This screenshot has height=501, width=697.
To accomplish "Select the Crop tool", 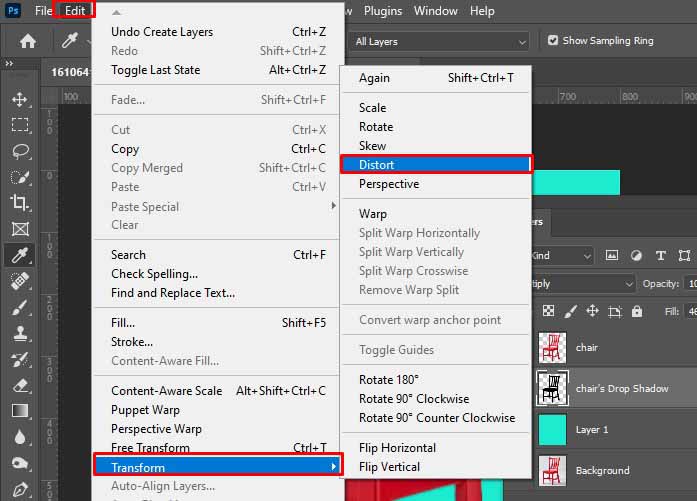I will tap(19, 203).
